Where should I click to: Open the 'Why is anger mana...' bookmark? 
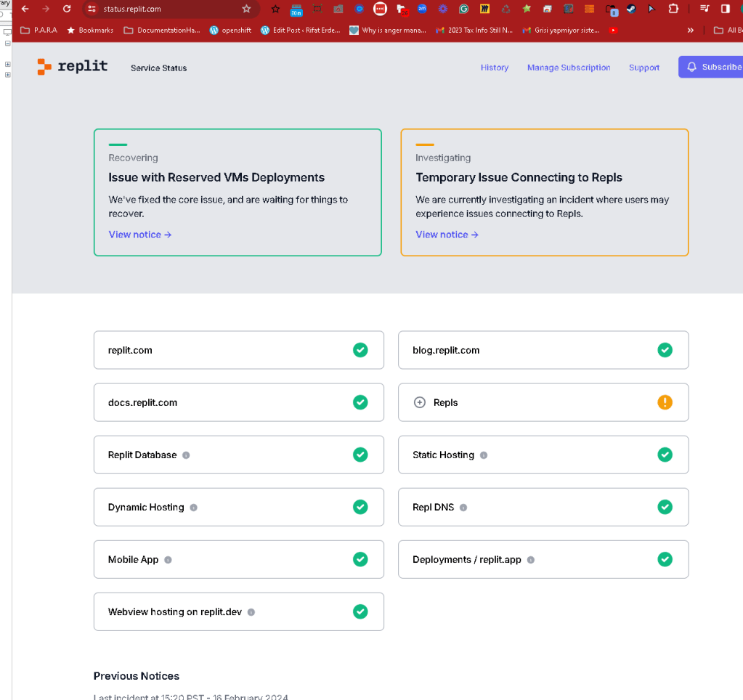(388, 30)
